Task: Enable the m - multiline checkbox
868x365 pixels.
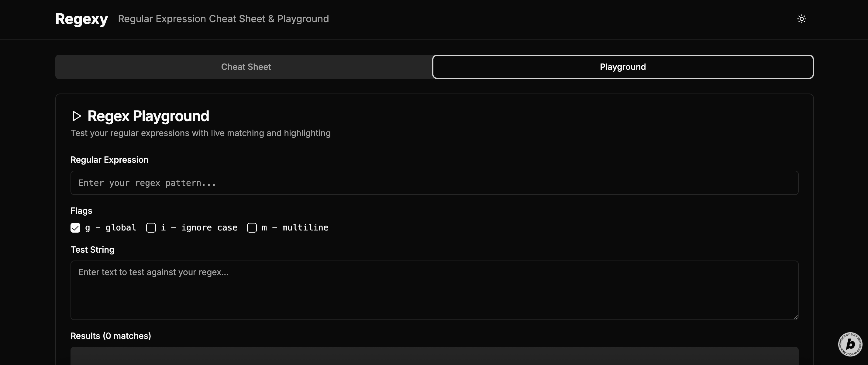Action: pyautogui.click(x=252, y=228)
